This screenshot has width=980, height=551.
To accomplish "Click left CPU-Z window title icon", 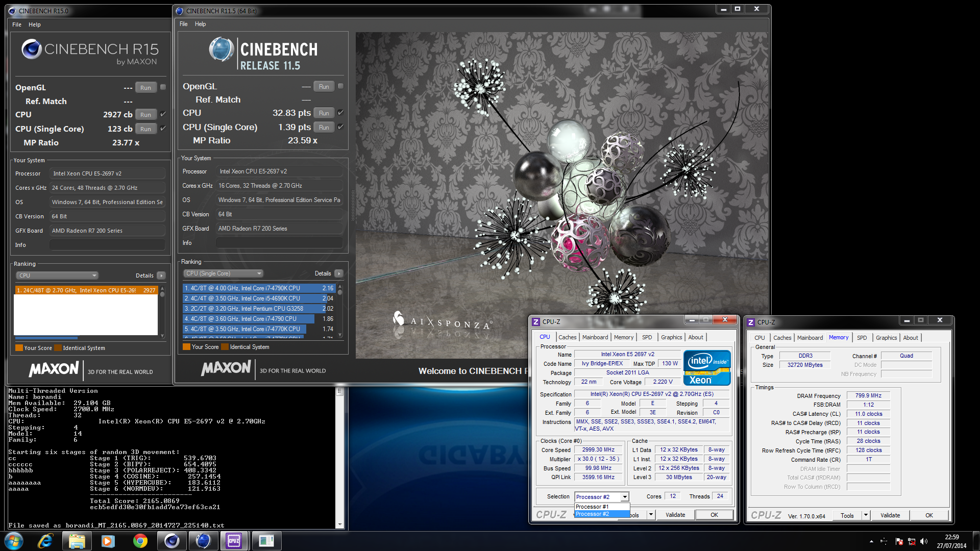I will coord(536,322).
